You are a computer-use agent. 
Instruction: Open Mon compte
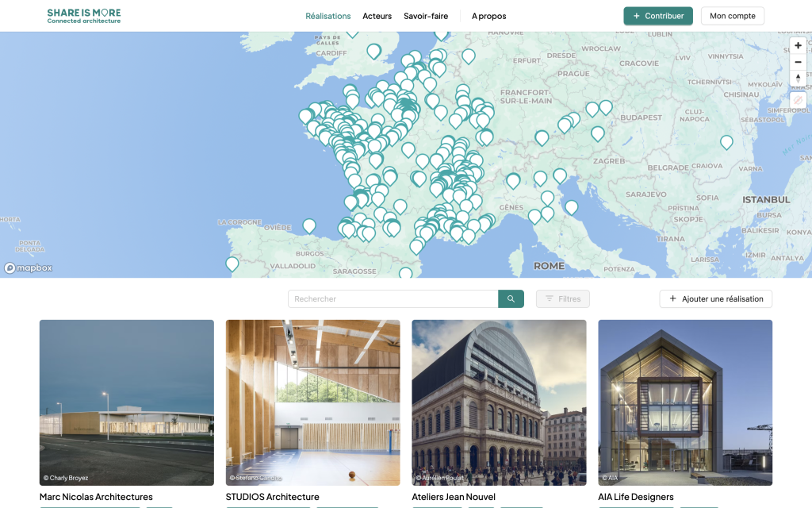[x=732, y=16]
